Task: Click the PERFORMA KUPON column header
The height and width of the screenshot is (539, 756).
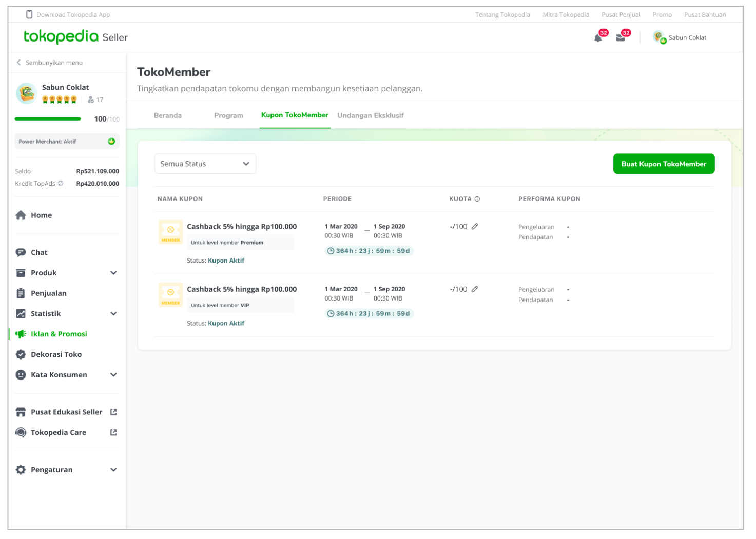Action: point(549,199)
